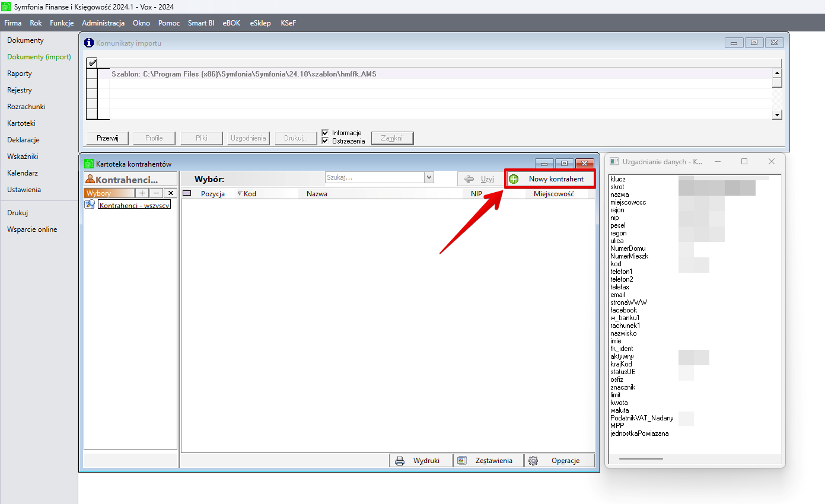Click the left arrow icon of Użyj
The width and height of the screenshot is (825, 504).
(469, 179)
